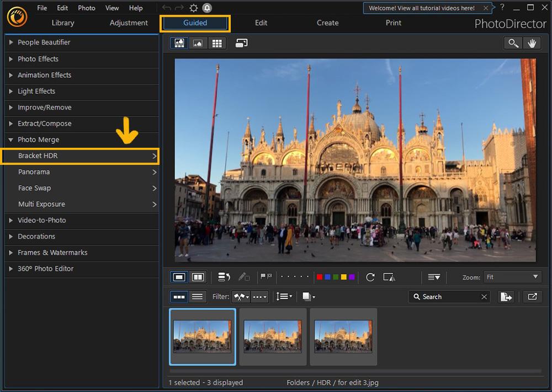This screenshot has height=392, width=552.
Task: Toggle the flag filter in the Filter bar
Action: 241,297
